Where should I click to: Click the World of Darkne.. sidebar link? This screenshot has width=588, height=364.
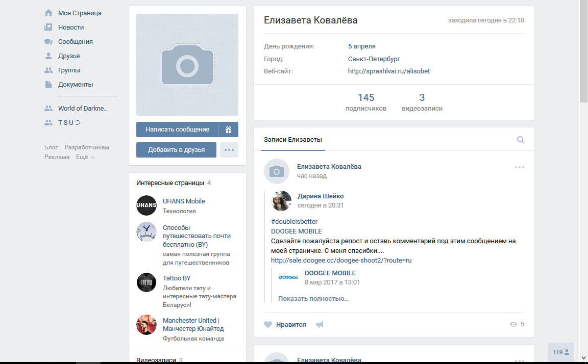tap(83, 108)
